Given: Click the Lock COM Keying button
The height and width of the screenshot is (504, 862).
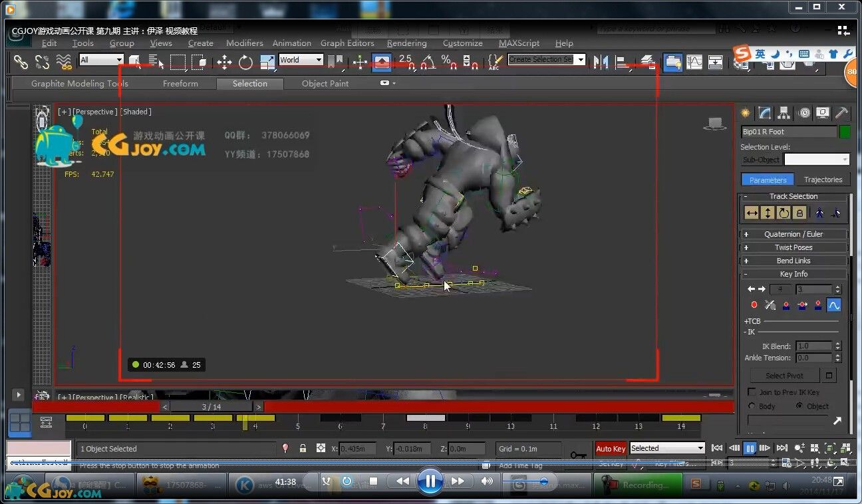Looking at the screenshot, I should tap(799, 213).
